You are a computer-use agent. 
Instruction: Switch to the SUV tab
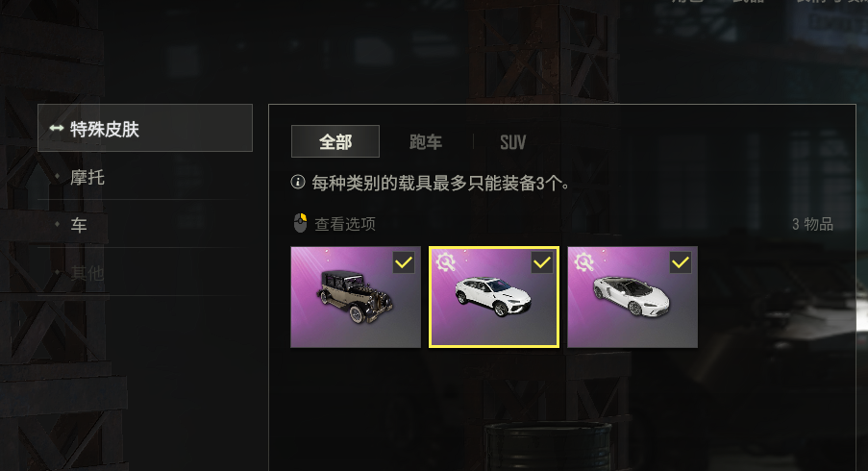512,142
